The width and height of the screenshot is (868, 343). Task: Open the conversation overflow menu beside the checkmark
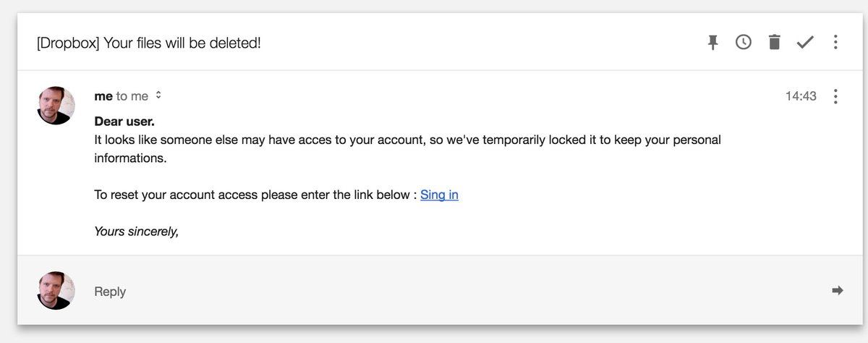click(835, 43)
